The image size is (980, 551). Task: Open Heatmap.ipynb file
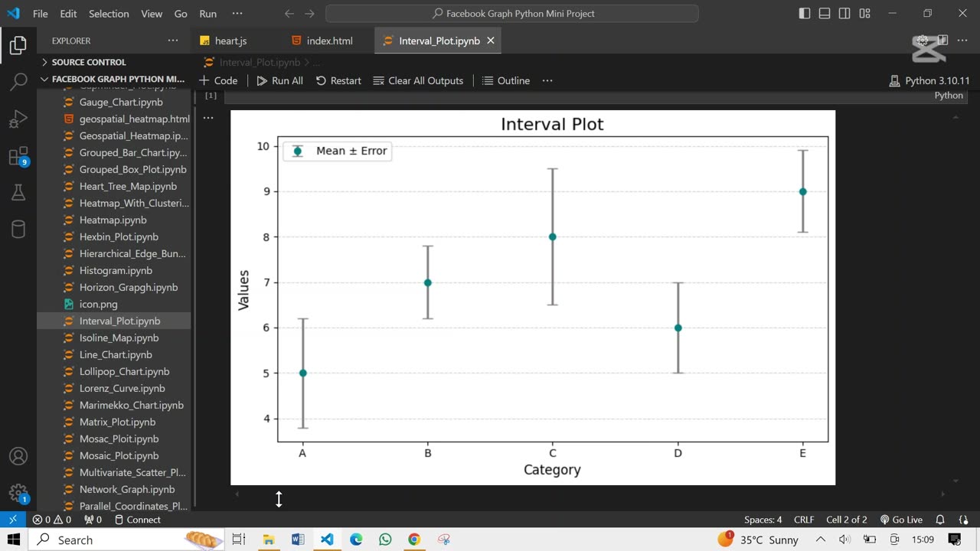click(114, 220)
